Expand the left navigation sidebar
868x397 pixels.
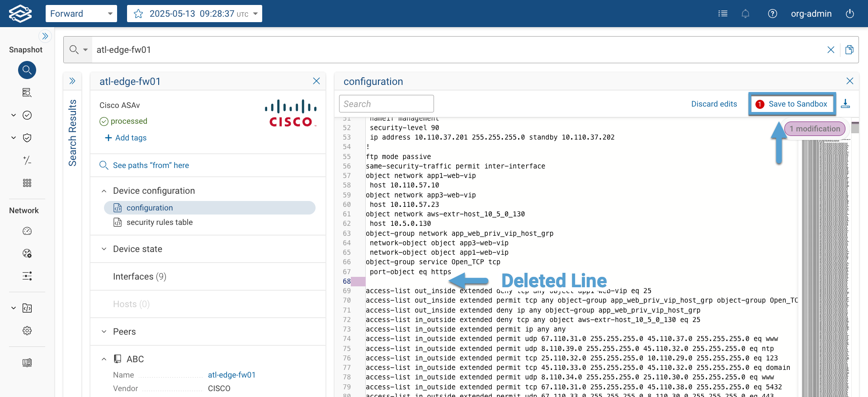[x=45, y=36]
